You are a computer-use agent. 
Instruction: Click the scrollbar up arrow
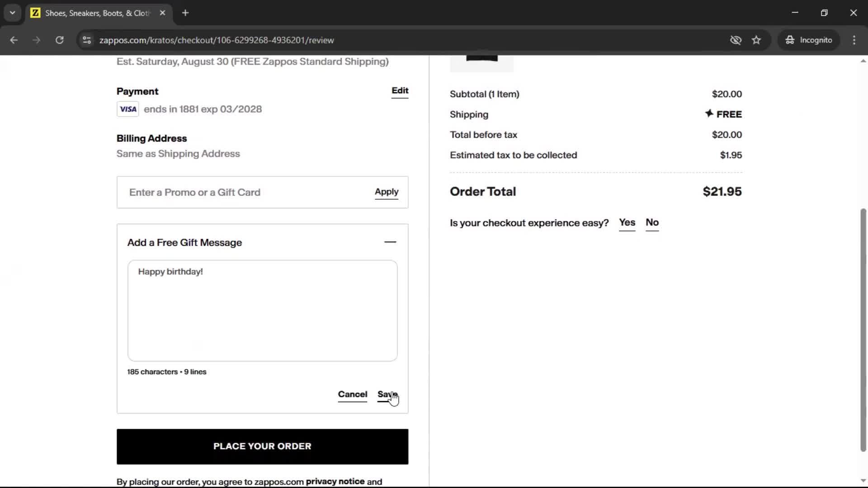[863, 61]
